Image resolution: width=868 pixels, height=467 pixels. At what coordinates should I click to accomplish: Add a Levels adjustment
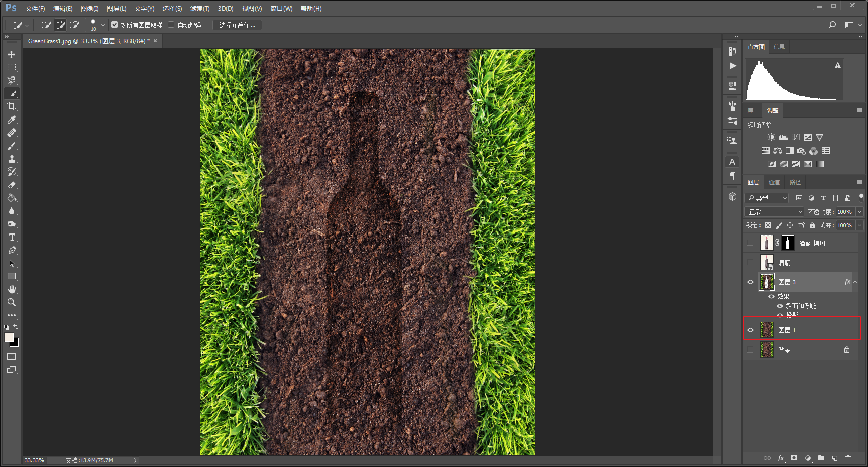[783, 137]
